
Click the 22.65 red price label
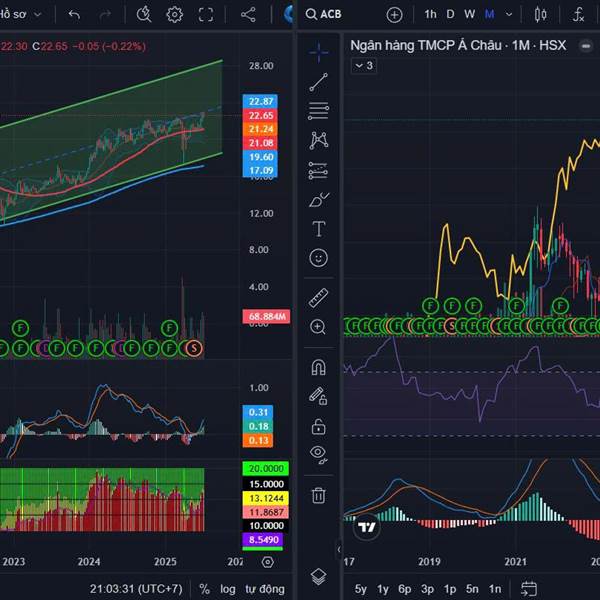(x=260, y=116)
